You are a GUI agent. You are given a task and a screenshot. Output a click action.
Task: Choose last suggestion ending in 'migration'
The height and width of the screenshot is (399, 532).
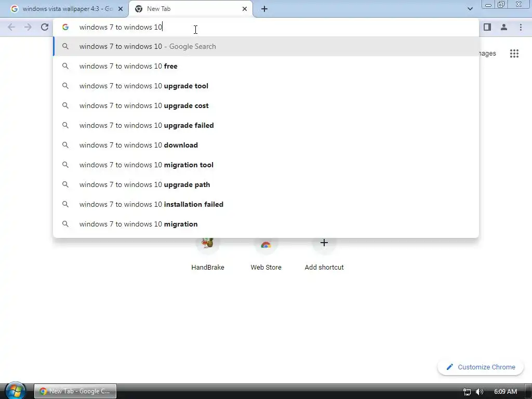pos(266,224)
